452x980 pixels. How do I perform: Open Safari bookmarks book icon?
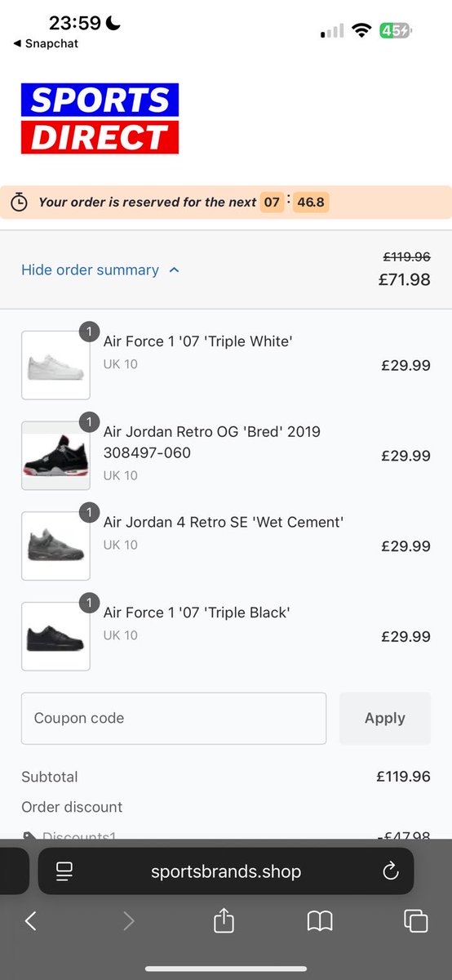(x=320, y=921)
